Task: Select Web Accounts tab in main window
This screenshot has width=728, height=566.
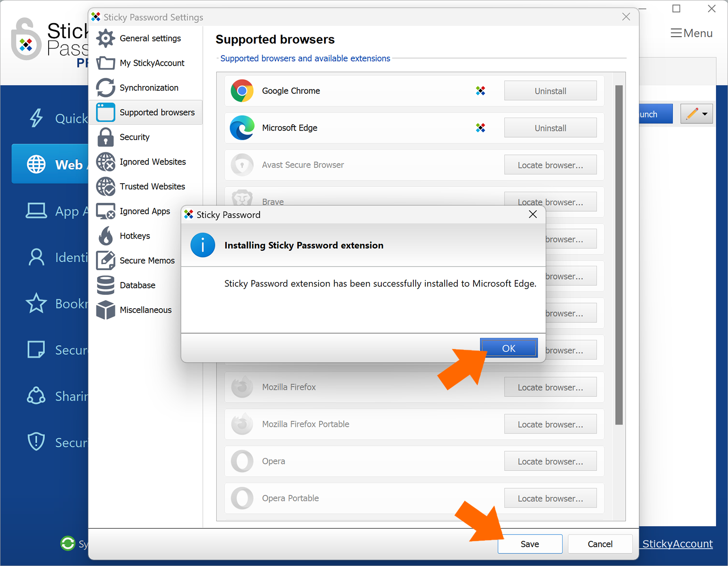Action: coord(50,164)
